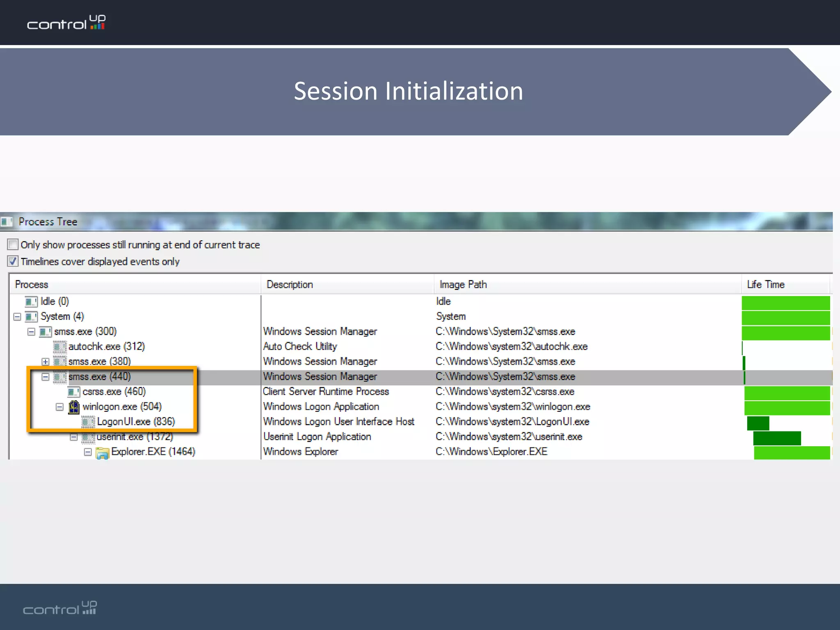Click the smss.exe (300) process icon
The image size is (840, 630).
(45, 332)
